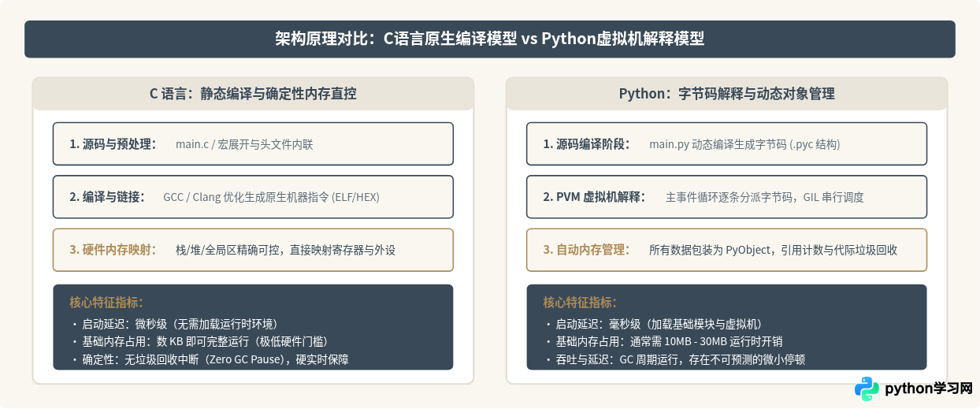Screen dimensions: 980x409
Task: Click the text main.c / 宏展开与头文件内联
Action: tap(244, 143)
